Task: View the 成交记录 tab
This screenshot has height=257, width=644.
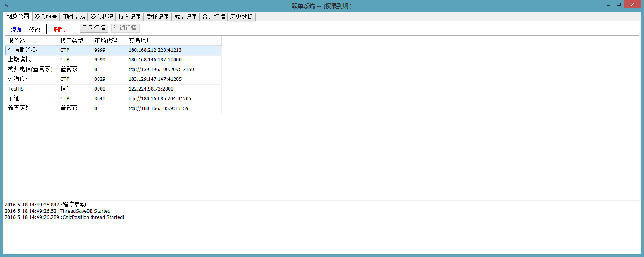Action: pos(186,17)
